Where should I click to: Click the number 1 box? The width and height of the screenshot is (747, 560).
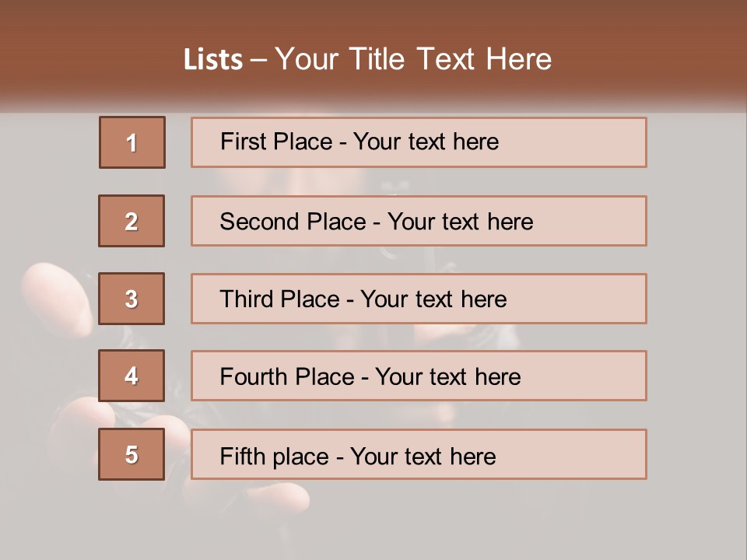click(x=132, y=142)
